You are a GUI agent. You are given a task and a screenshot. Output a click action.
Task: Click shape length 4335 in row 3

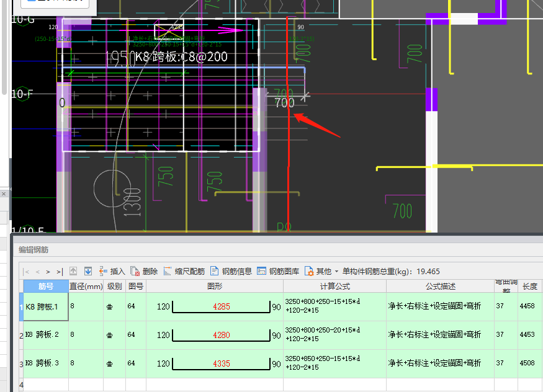pyautogui.click(x=222, y=363)
